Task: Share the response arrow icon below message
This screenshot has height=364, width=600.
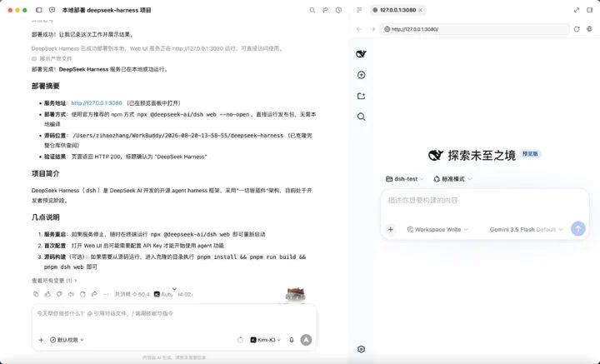Action: click(94, 294)
